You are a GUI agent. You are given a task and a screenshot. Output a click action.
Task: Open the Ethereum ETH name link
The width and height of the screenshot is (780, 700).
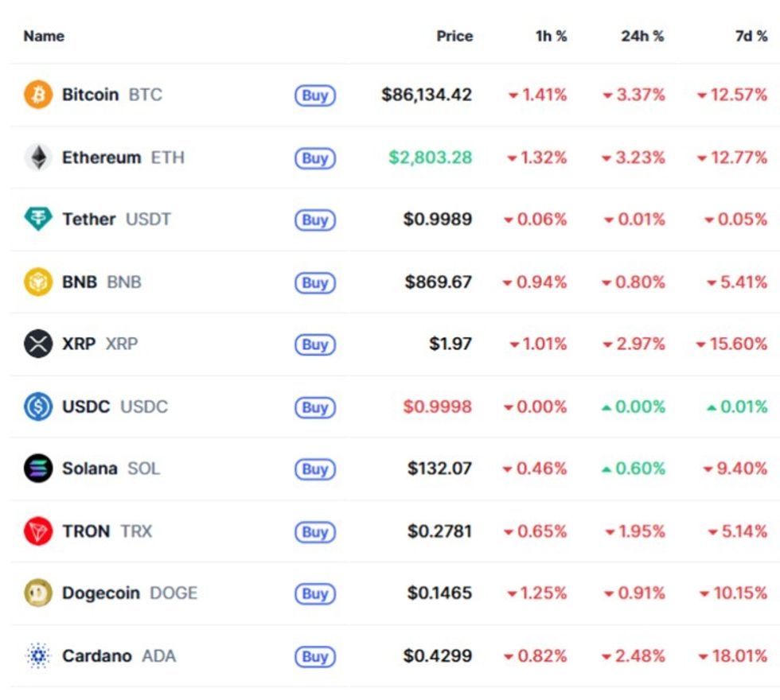pos(123,157)
